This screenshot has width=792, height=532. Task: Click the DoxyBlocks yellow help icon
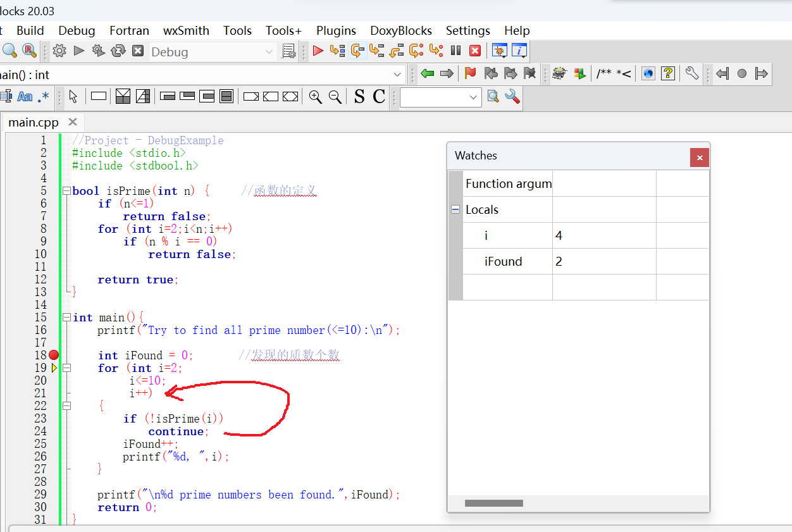tap(667, 73)
